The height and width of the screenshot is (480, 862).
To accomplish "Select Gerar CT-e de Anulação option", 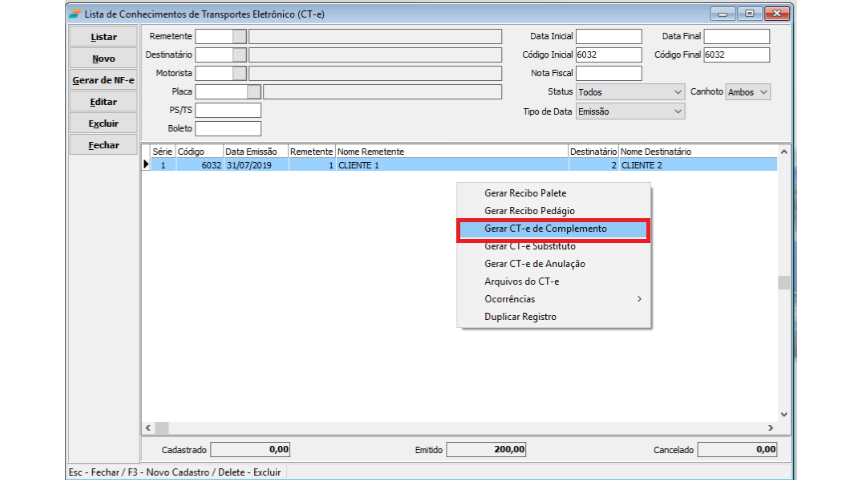I will [x=534, y=264].
